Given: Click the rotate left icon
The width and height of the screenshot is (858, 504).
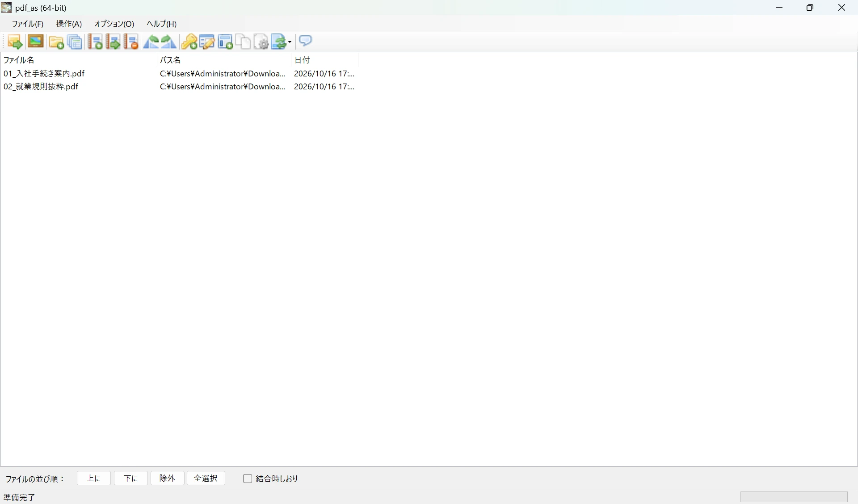Looking at the screenshot, I should (x=151, y=42).
